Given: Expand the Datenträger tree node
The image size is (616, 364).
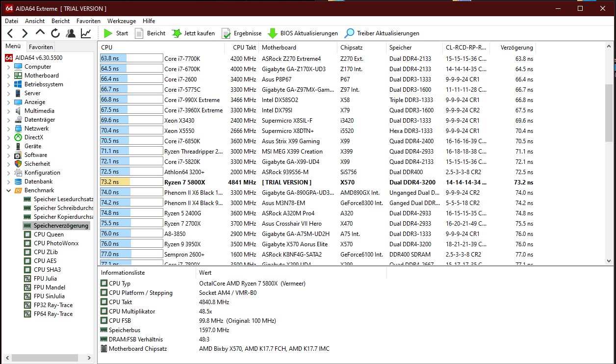Looking at the screenshot, I should pyautogui.click(x=8, y=120).
